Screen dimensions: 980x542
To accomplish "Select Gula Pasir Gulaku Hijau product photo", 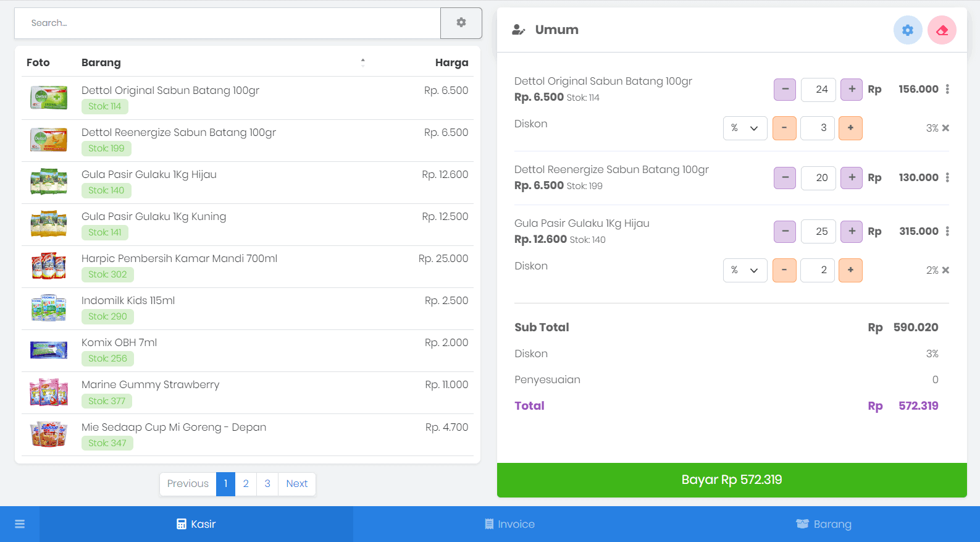I will coord(49,182).
